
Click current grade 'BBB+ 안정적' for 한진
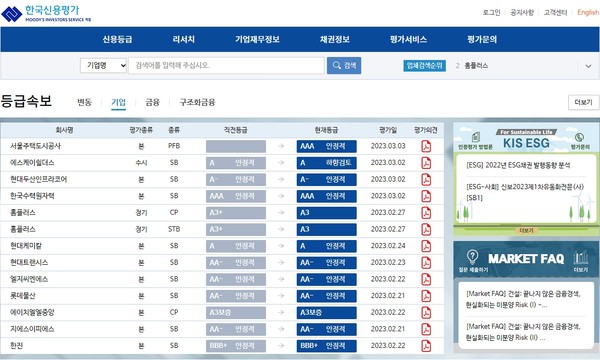tap(326, 346)
